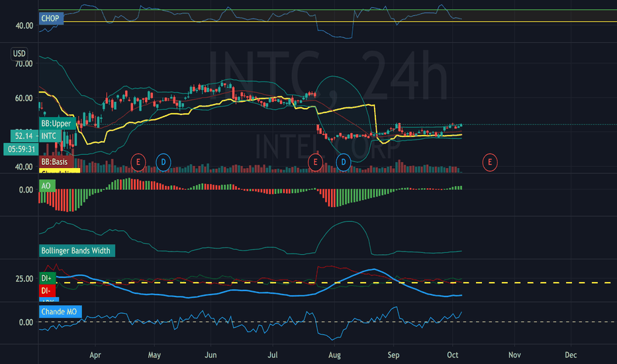The image size is (617, 364).
Task: Click the USD currency label
Action: click(19, 54)
